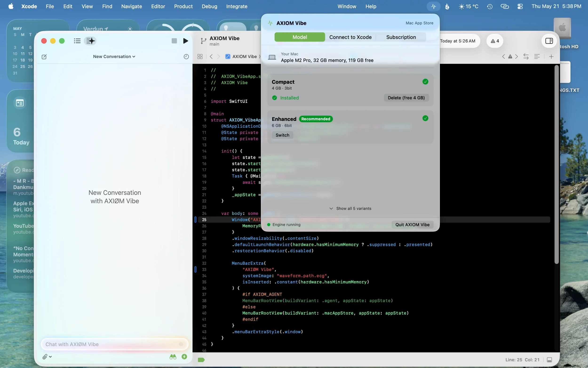Add an editor with the plus icon

pos(551,57)
